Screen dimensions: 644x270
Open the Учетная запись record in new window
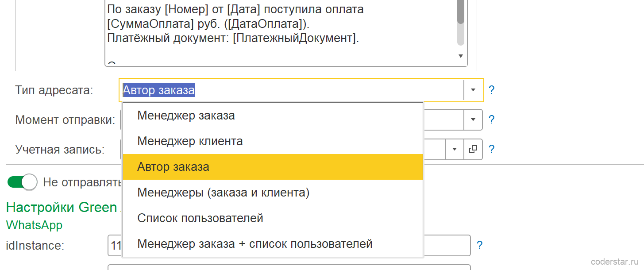pos(473,149)
